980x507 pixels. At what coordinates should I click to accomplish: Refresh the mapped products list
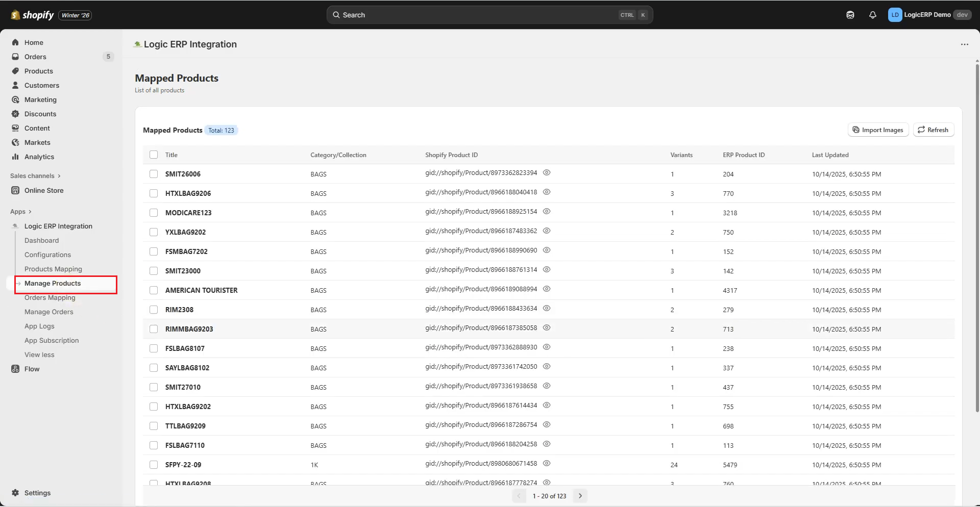coord(933,130)
